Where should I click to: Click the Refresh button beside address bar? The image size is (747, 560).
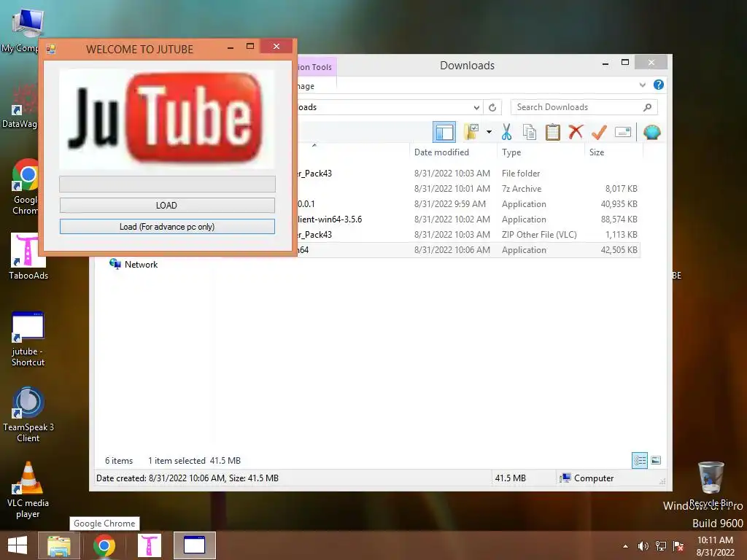pyautogui.click(x=492, y=107)
